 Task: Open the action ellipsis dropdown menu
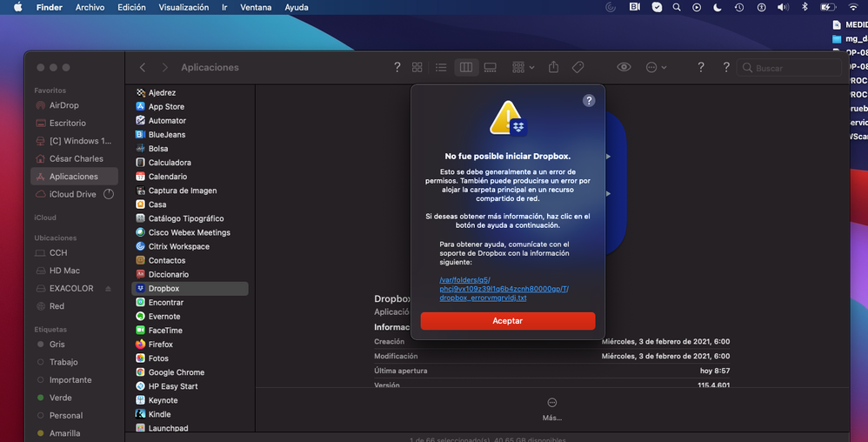[x=656, y=67]
